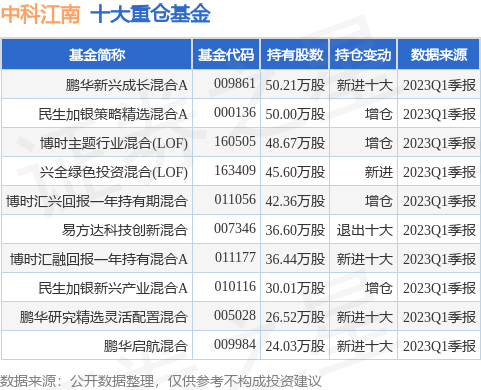
Task: Click 新进十大 in the 鹏华新兴成长混合A row
Action: (x=364, y=85)
